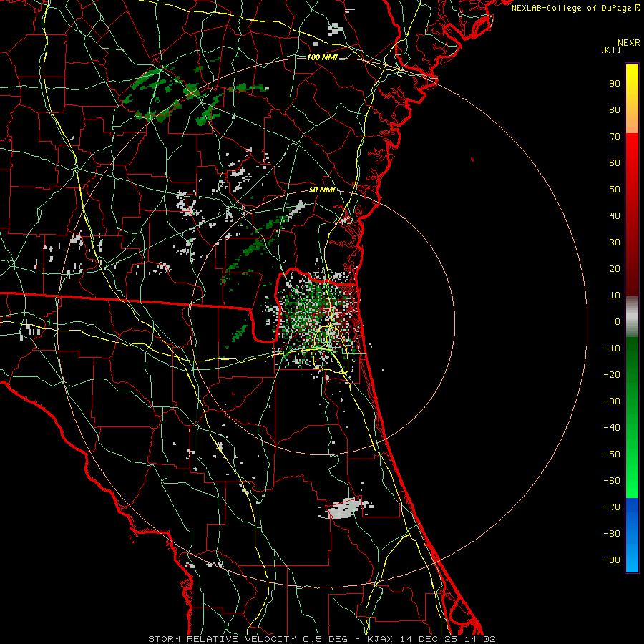644x644 pixels.
Task: Click the 0.5 DEG elevation text
Action: [327, 639]
